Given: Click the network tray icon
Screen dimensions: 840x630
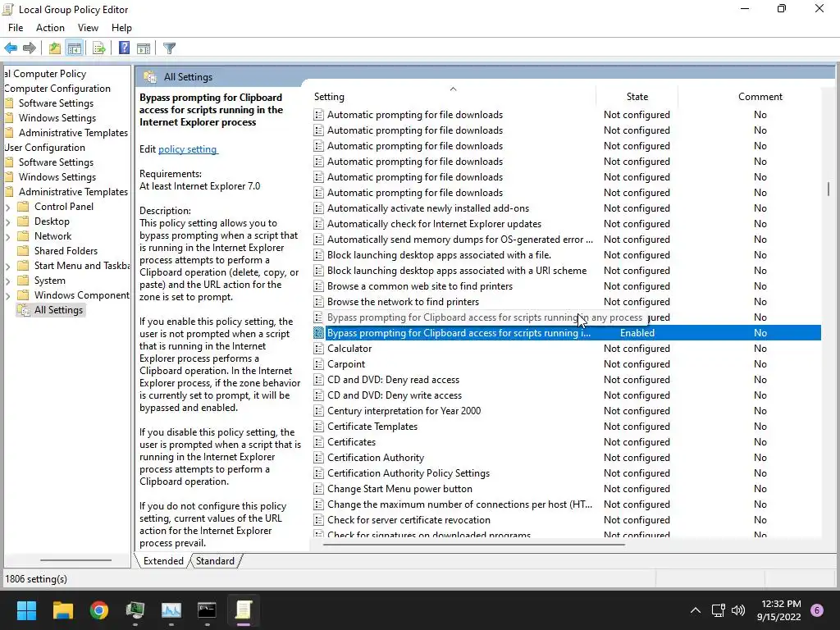Looking at the screenshot, I should [x=718, y=610].
